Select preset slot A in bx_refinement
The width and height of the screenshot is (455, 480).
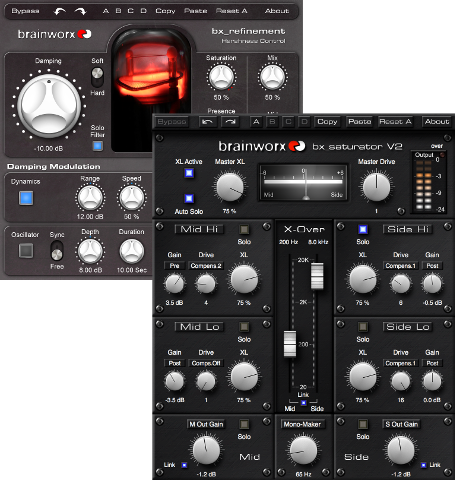pyautogui.click(x=106, y=11)
